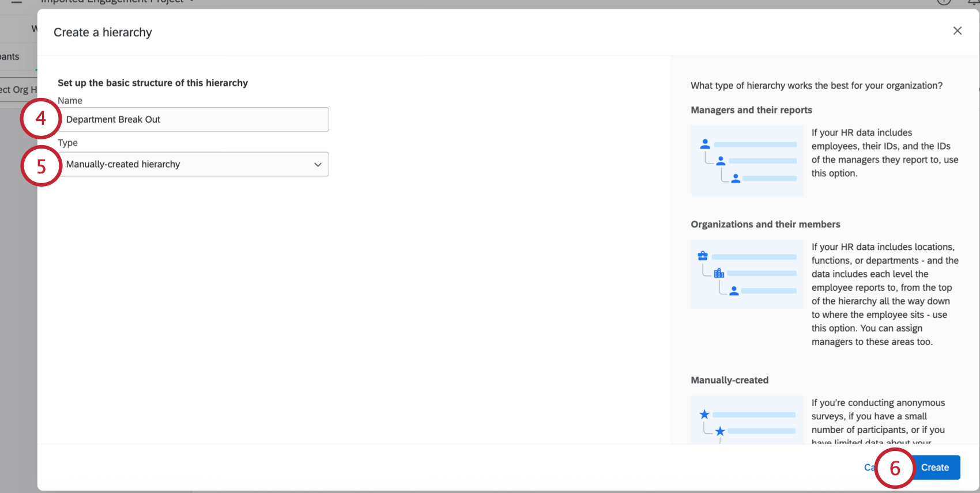Click the Manually-created heading in help panel
980x493 pixels.
coord(729,380)
